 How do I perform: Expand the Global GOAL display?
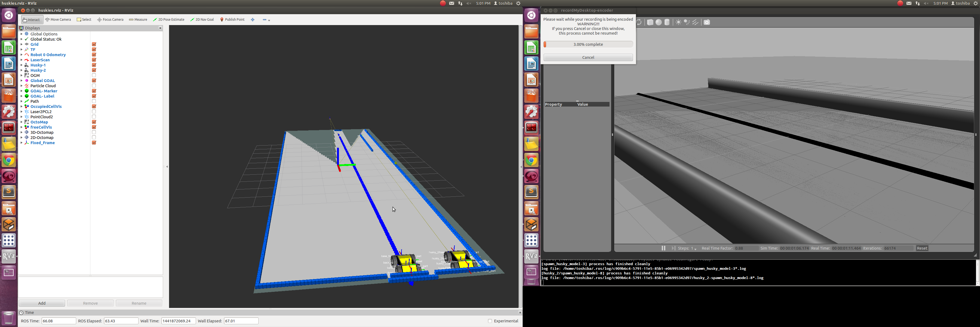pos(22,81)
